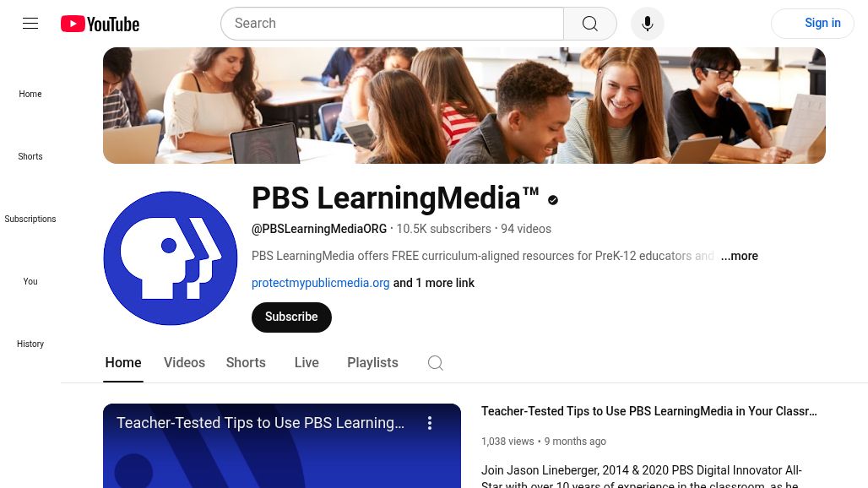Go to the YouTube logo home
Viewport: 868px width, 488px height.
click(100, 24)
